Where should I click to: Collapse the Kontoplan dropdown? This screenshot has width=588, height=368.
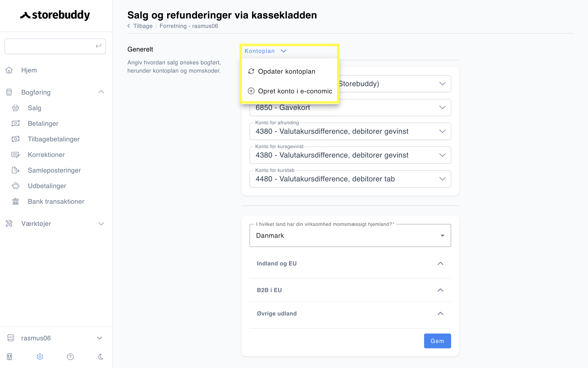[266, 51]
